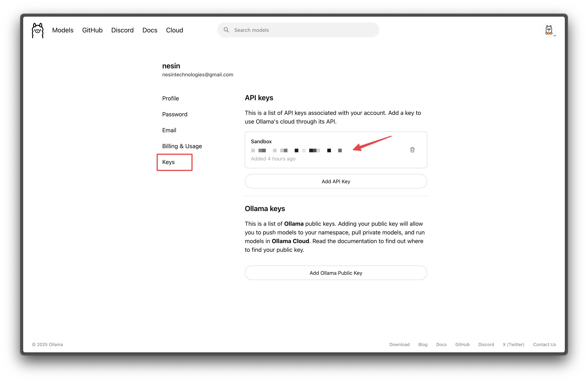This screenshot has height=382, width=588.
Task: Open the Download link in the footer
Action: [399, 344]
